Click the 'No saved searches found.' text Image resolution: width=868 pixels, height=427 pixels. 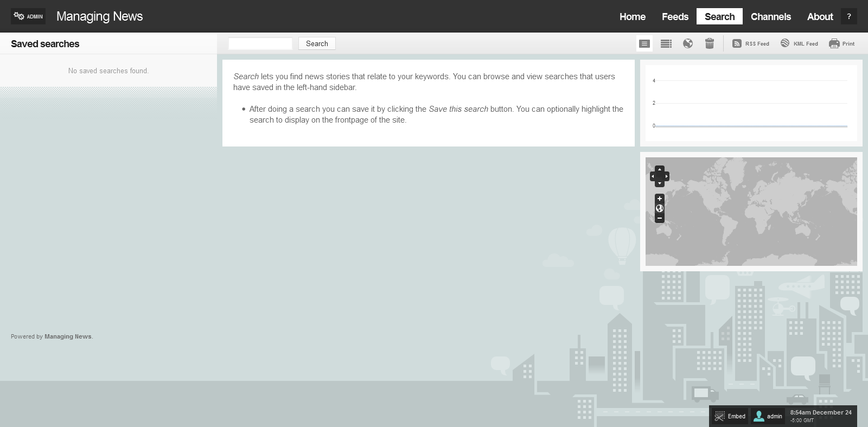pyautogui.click(x=108, y=71)
